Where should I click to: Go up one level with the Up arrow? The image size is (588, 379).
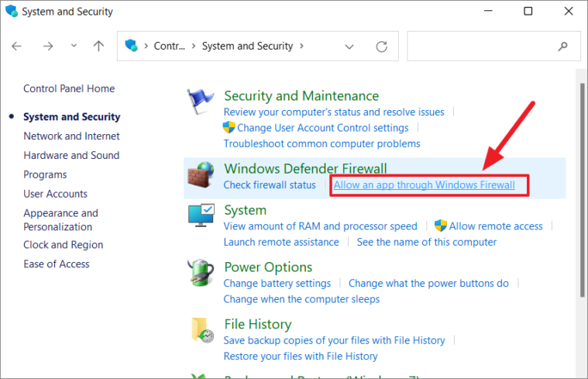pyautogui.click(x=98, y=47)
